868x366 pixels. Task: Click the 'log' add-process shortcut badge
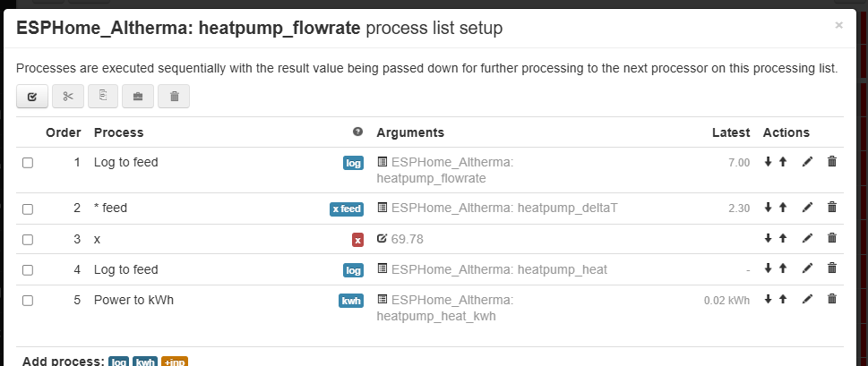(x=118, y=362)
